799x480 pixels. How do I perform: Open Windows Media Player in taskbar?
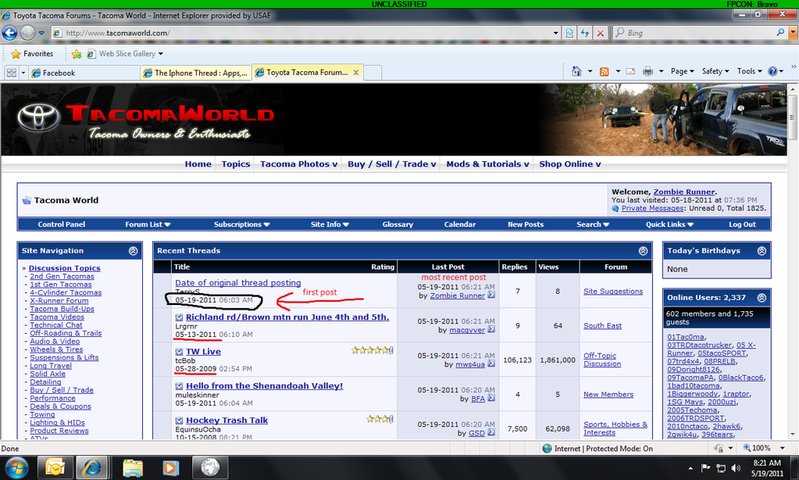pos(171,467)
